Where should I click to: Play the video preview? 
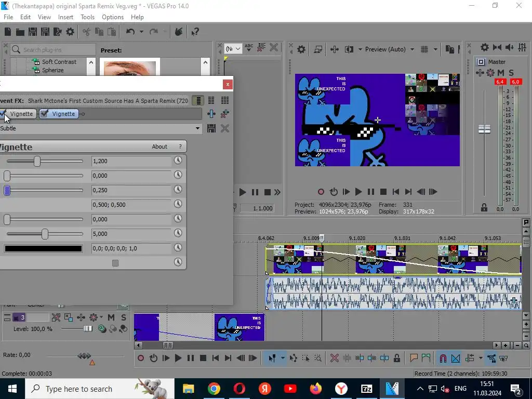click(x=358, y=192)
